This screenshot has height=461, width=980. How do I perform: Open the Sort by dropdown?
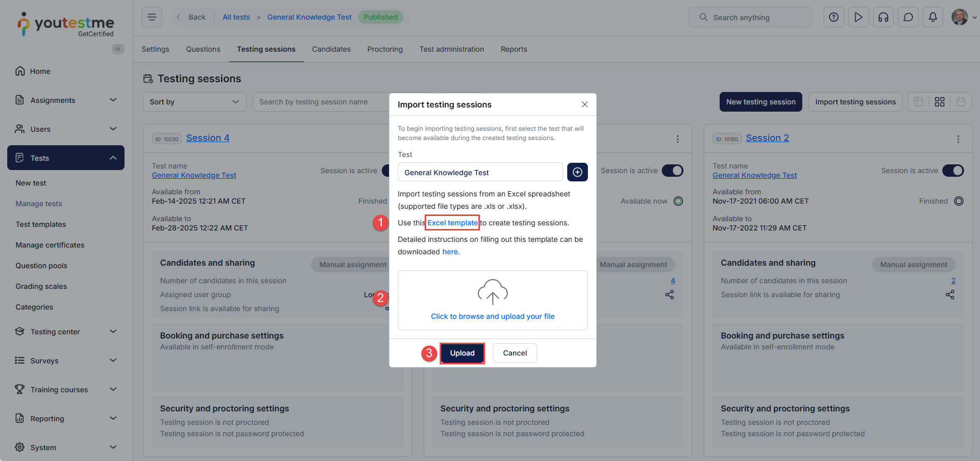coord(194,102)
